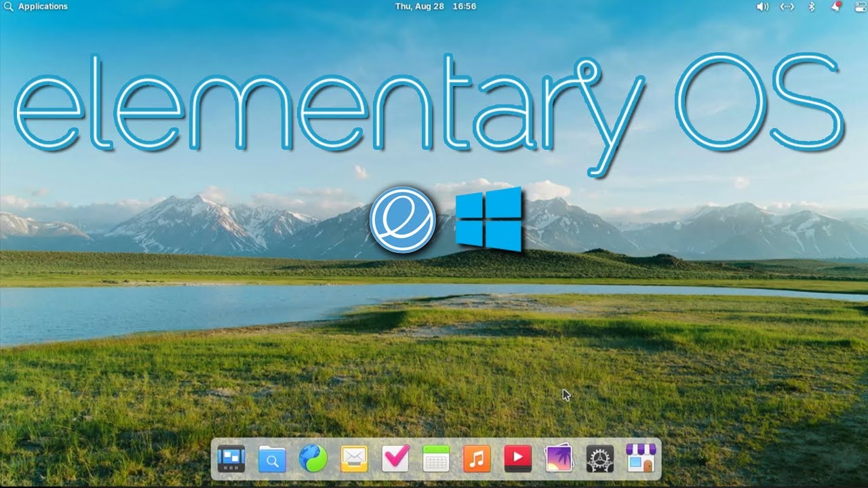Launch the Videos app from dock
Image resolution: width=868 pixels, height=488 pixels.
click(518, 459)
